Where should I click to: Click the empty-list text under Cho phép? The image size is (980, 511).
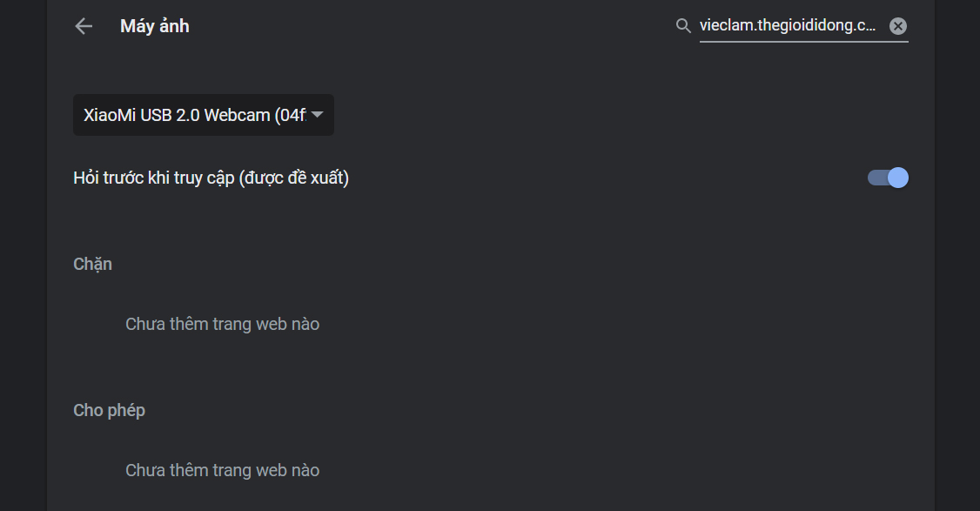click(x=223, y=470)
